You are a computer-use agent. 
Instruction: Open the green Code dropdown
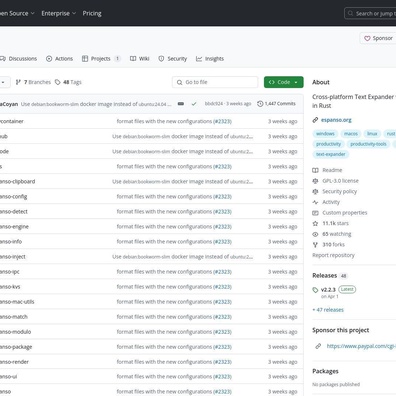284,82
